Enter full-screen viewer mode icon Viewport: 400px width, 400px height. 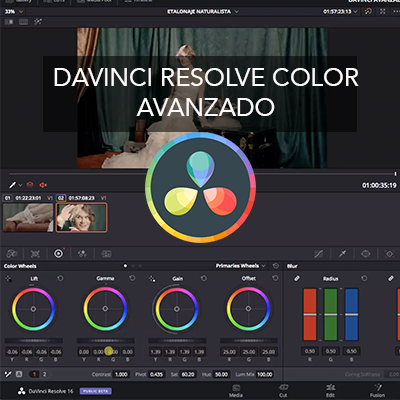pos(383,11)
